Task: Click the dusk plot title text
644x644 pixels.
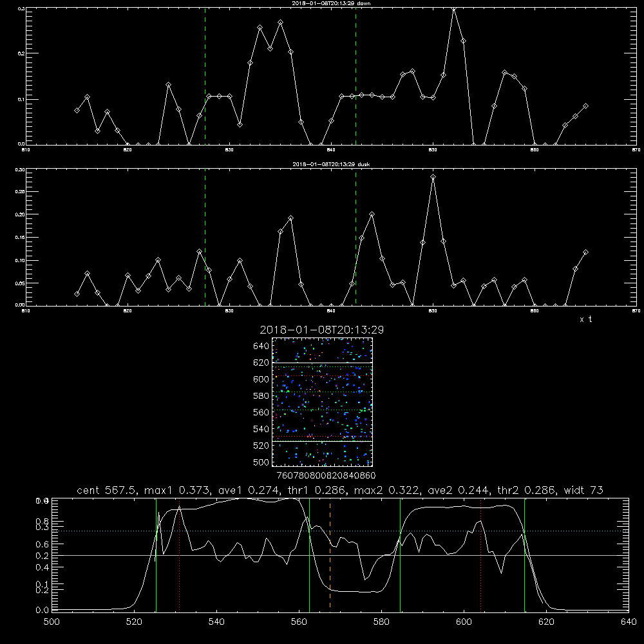Action: (331, 164)
